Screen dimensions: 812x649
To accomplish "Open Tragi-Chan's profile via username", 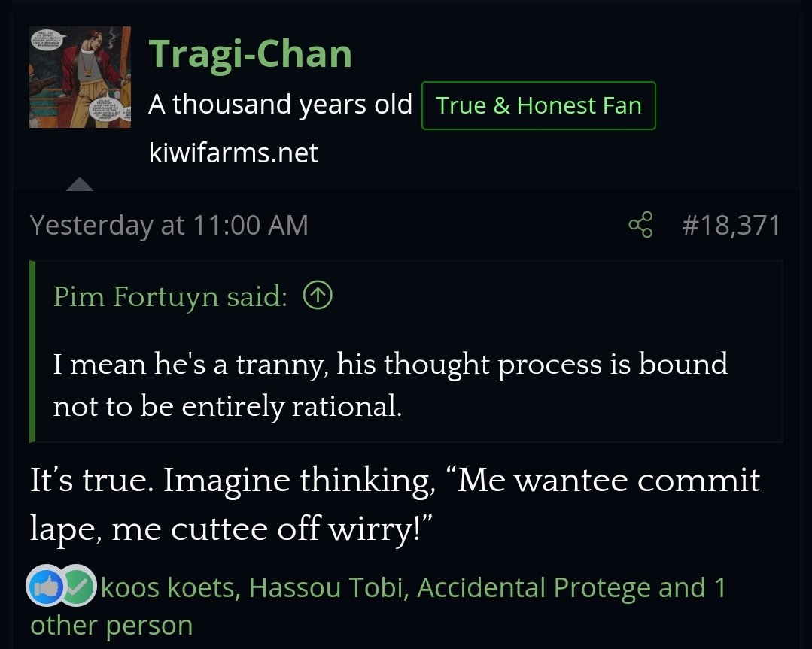I will (251, 54).
